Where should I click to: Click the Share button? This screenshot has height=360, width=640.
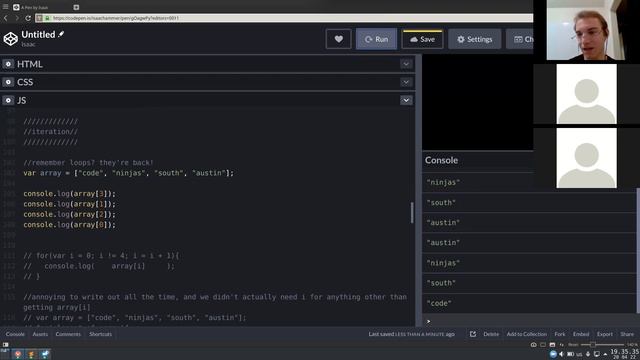point(627,334)
